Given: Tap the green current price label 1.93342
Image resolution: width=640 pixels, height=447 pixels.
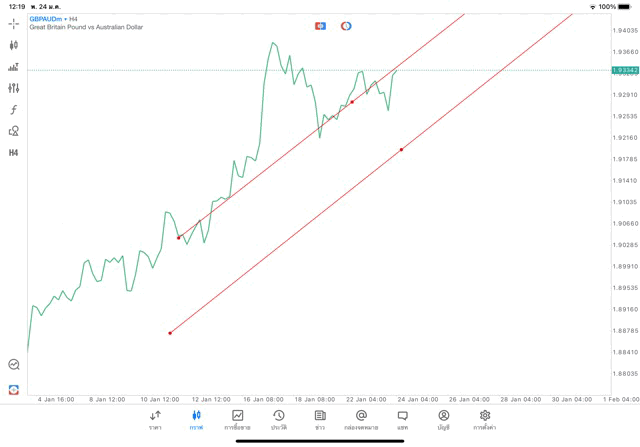Looking at the screenshot, I should (624, 70).
